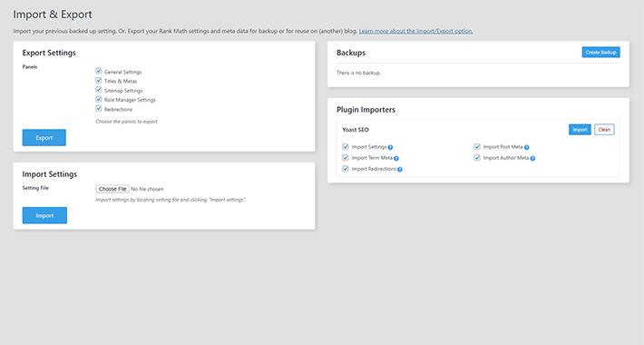Viewport: 644px width, 345px height.
Task: Open help tooltip beside Import Redirections
Action: (400, 170)
